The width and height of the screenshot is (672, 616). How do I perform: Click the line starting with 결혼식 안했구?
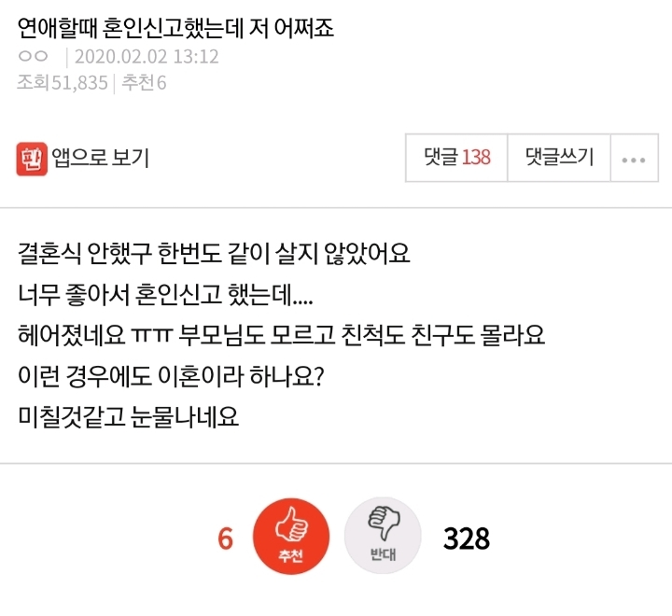(213, 253)
